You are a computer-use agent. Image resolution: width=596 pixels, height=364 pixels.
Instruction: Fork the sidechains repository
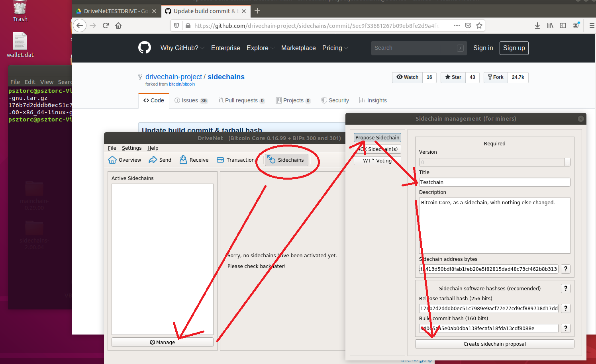click(496, 77)
